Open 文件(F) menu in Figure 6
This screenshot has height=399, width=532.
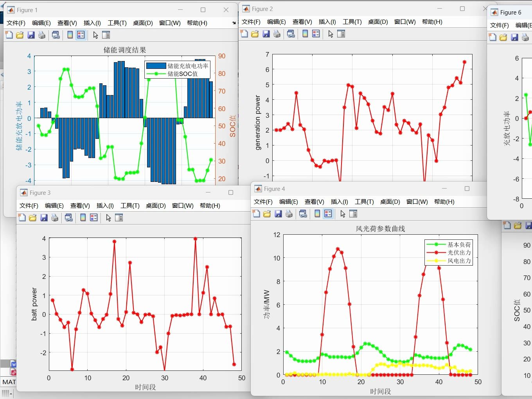500,25
